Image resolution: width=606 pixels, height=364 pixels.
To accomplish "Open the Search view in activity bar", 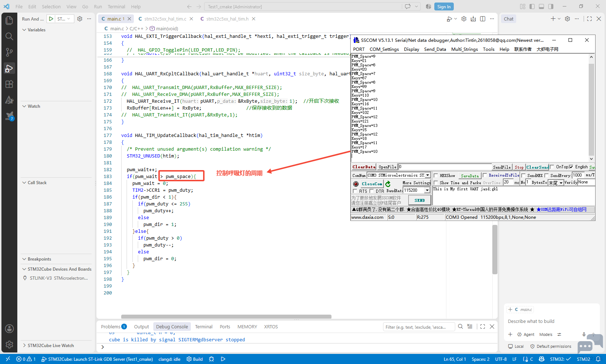I will click(x=9, y=36).
